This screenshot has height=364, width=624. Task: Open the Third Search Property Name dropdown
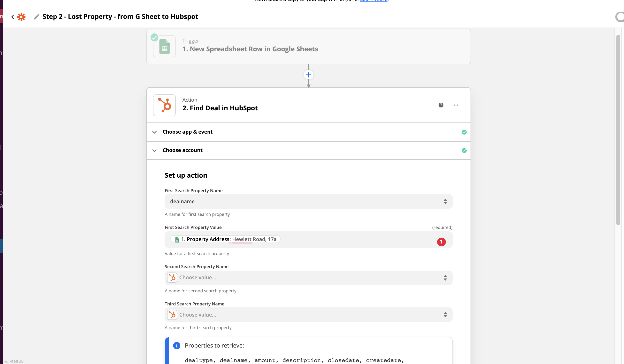point(308,315)
